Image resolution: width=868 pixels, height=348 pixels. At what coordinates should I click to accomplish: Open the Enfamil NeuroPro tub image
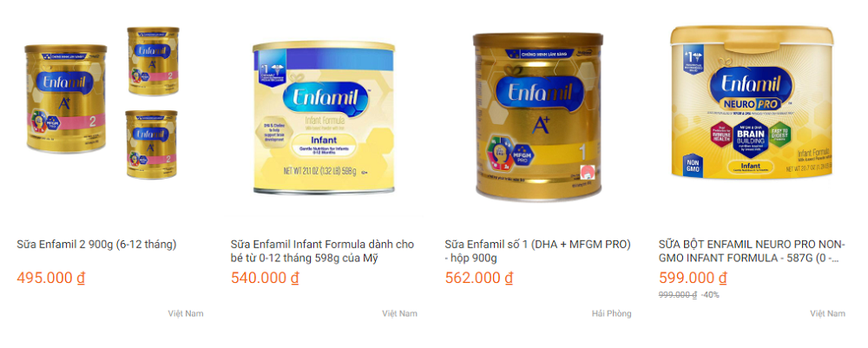click(x=751, y=102)
